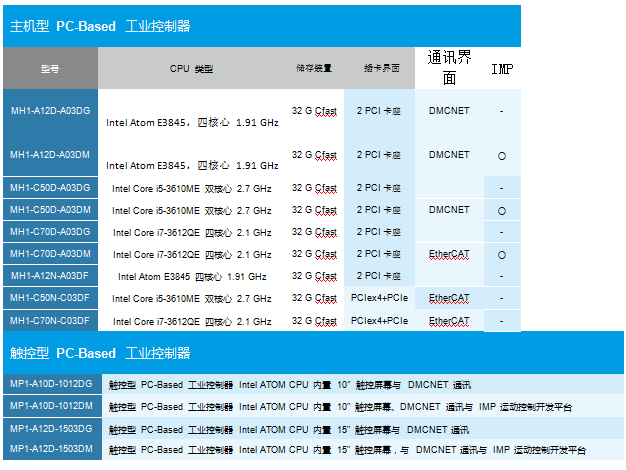
Task: Click DMCNET in MH1-A12D-A03DM row
Action: [449, 155]
